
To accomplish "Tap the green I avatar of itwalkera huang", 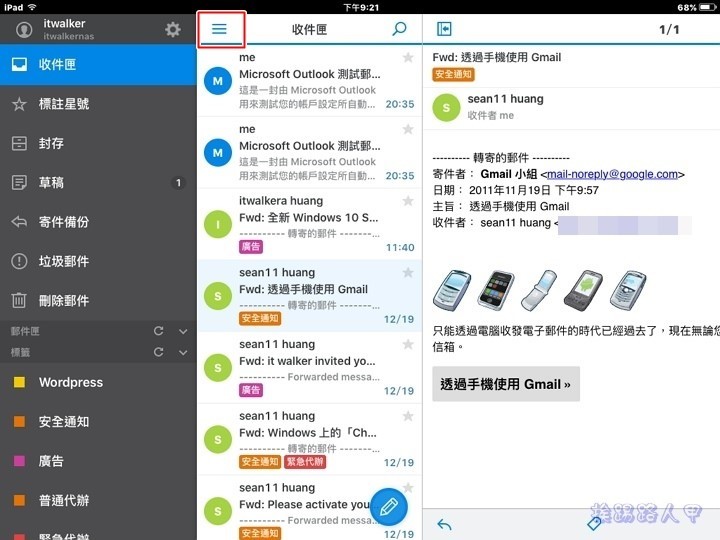I will (x=218, y=225).
